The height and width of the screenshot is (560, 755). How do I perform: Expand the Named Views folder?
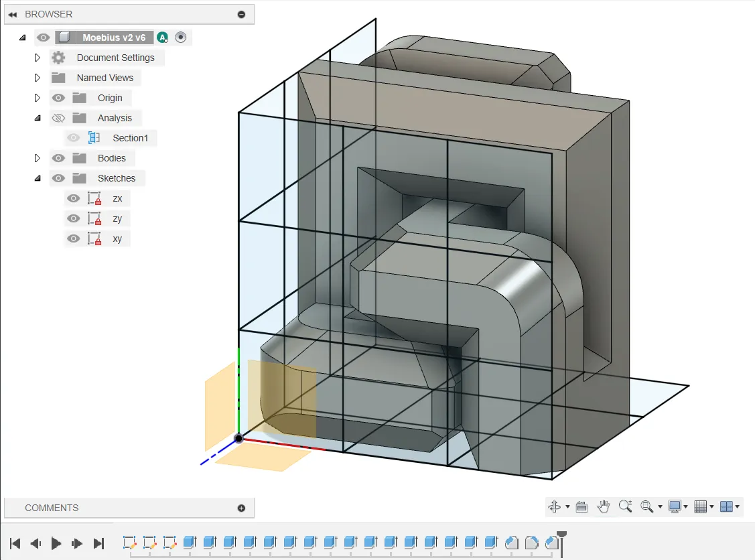click(x=38, y=78)
